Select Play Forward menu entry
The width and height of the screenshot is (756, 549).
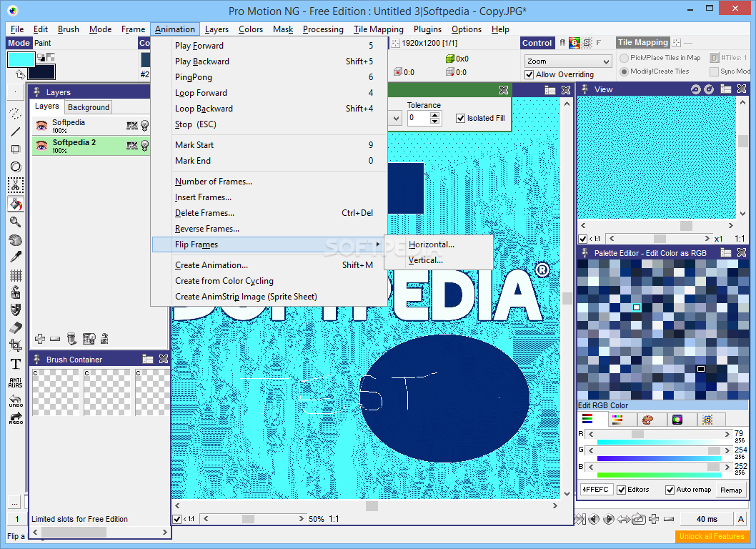pos(269,46)
